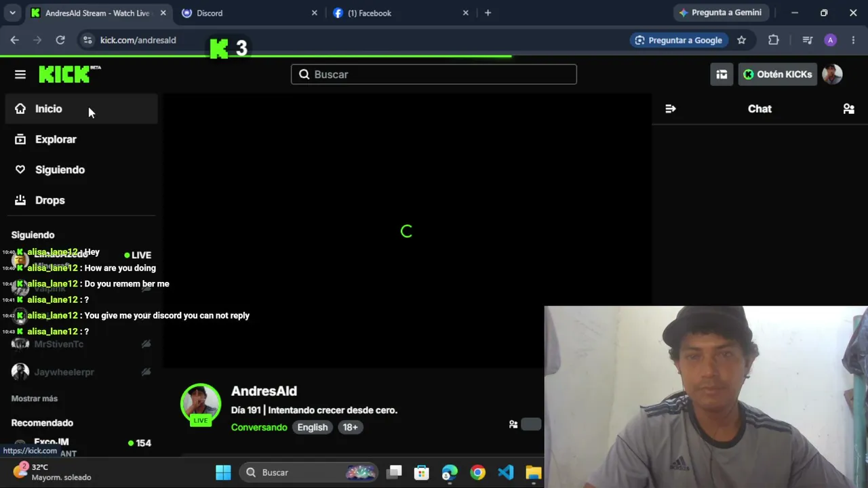Open Microsoft Store from taskbar
The height and width of the screenshot is (488, 868).
[422, 472]
